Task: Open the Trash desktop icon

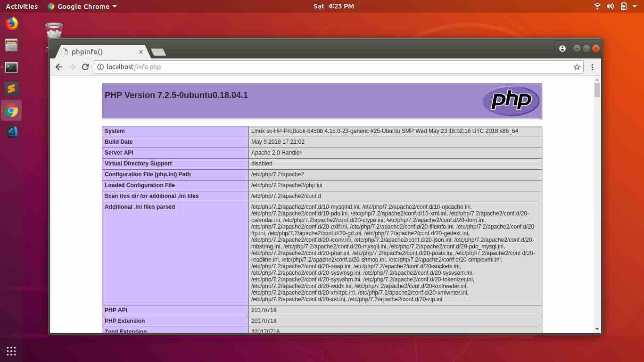Action: click(x=54, y=31)
